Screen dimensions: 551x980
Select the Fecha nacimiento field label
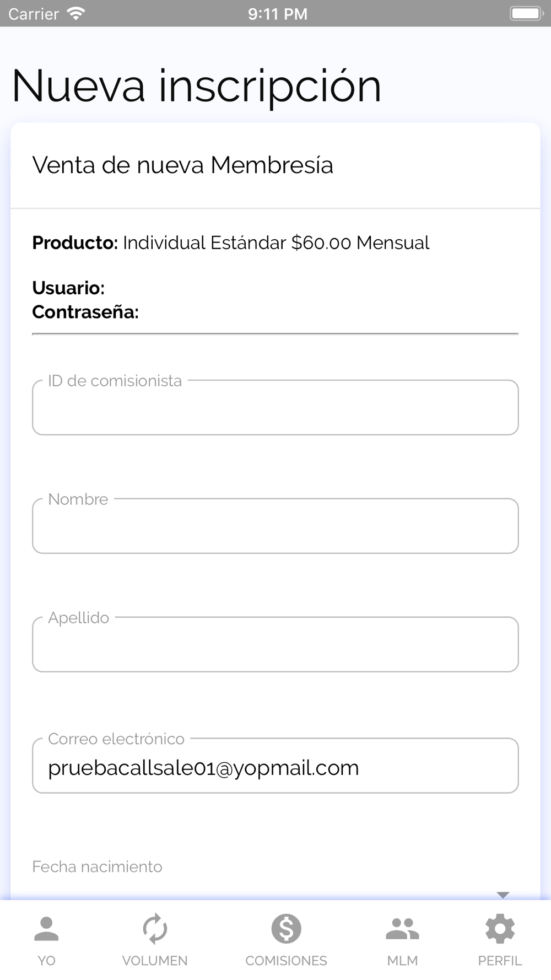click(x=97, y=866)
